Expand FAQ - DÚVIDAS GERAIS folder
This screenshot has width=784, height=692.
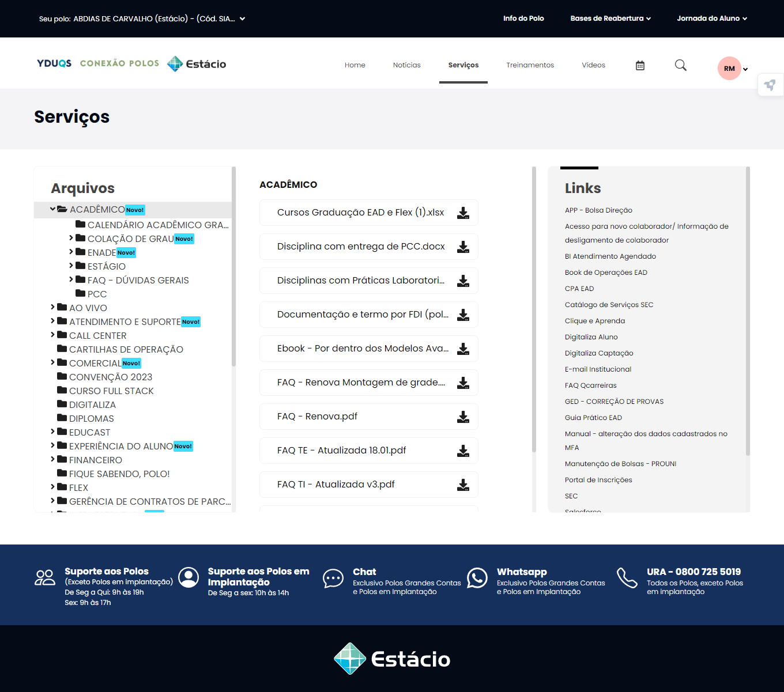71,279
